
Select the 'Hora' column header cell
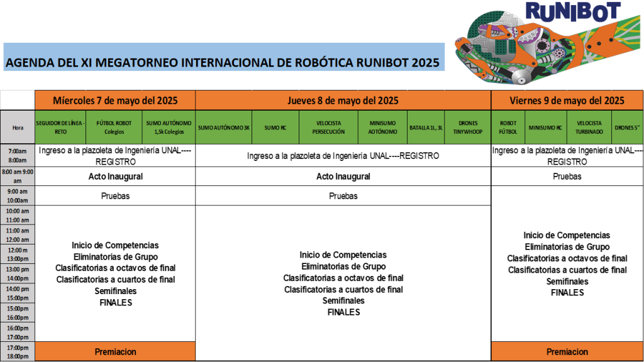point(18,128)
